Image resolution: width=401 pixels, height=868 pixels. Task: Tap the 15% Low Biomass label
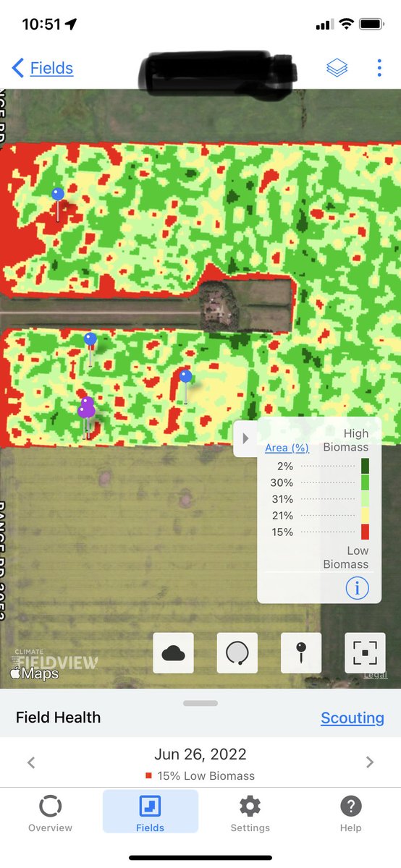tap(200, 776)
